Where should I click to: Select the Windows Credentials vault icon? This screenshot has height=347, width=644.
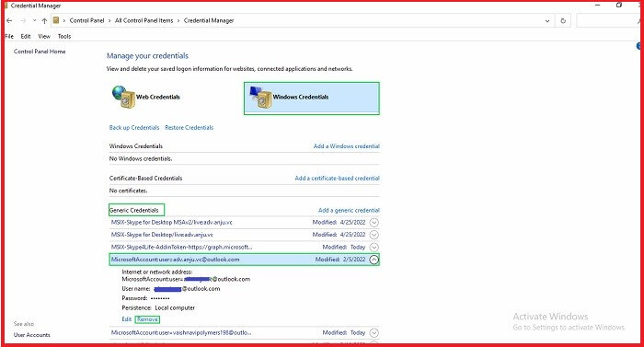pyautogui.click(x=260, y=98)
